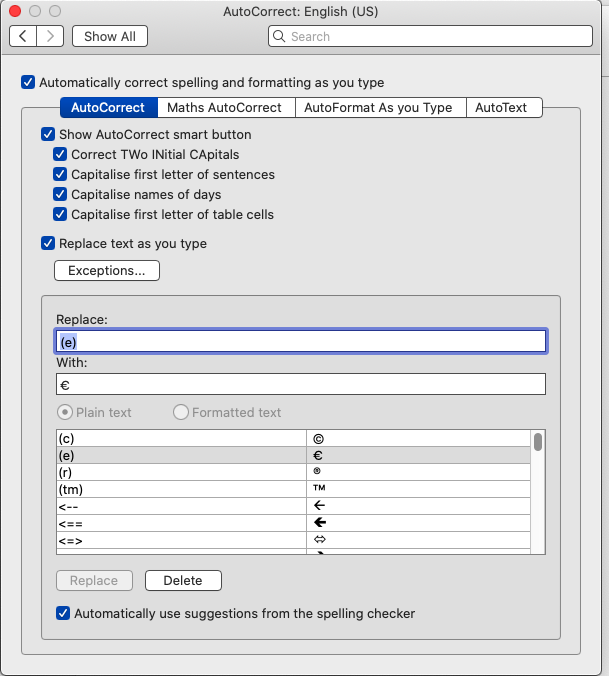Toggle Automatically use suggestions from spelling checker

click(x=63, y=613)
